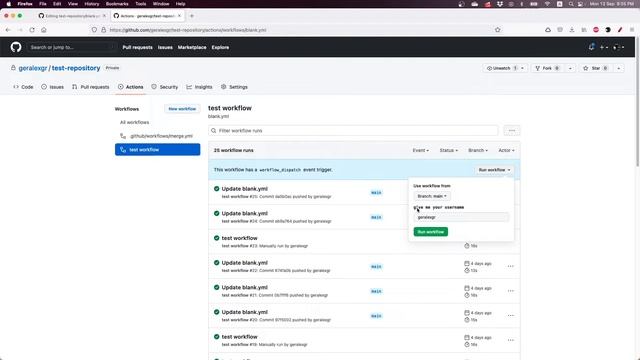Select All workflows in sidebar
Image resolution: width=640 pixels, height=360 pixels.
134,122
